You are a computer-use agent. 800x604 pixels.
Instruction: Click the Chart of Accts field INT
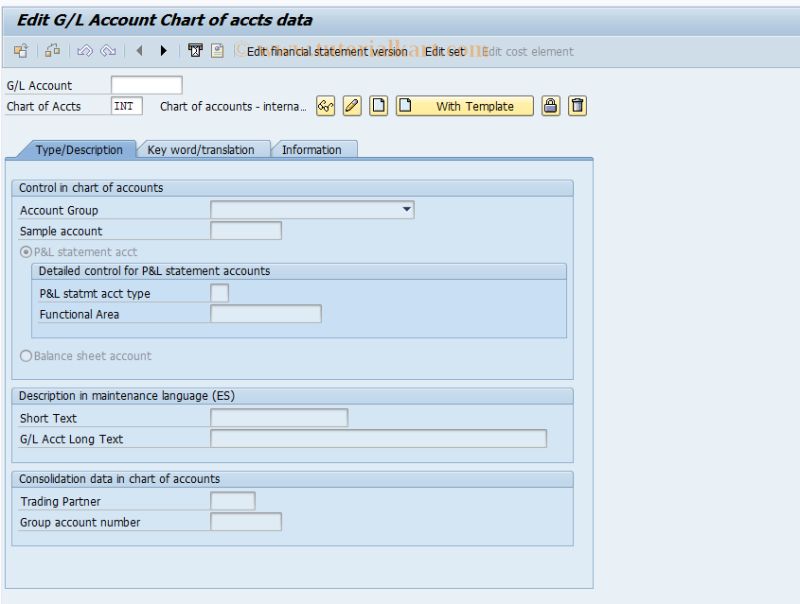[x=127, y=106]
